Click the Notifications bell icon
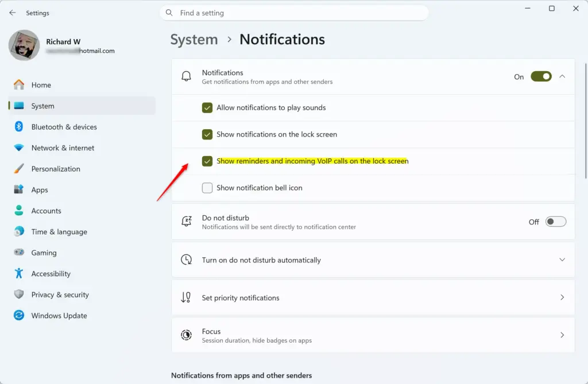588x384 pixels. (187, 76)
